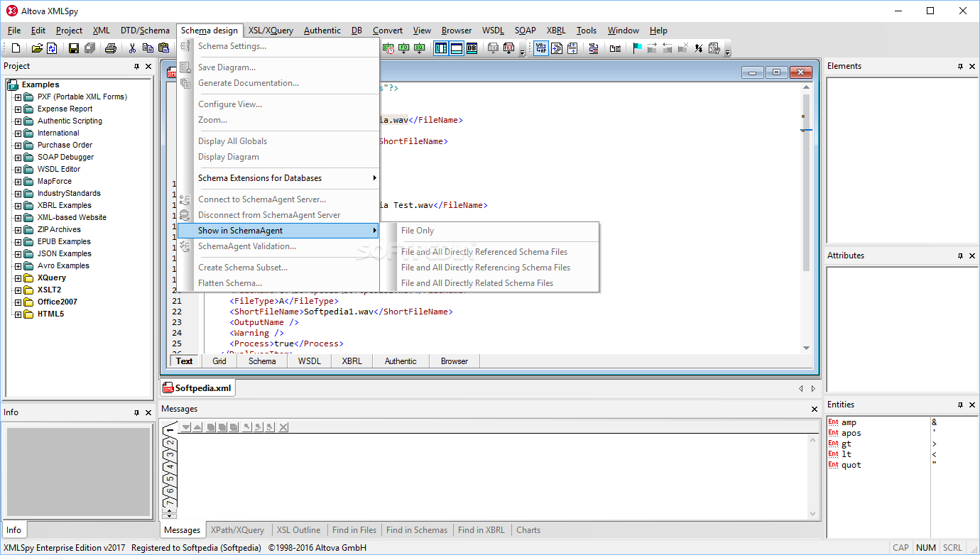980x555 pixels.
Task: Toggle auto-hide pin on Entities panel
Action: 960,405
